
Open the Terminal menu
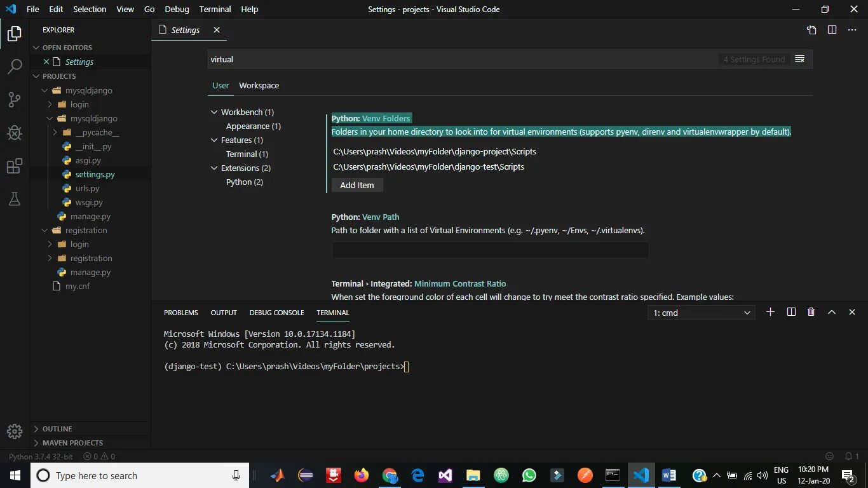[x=215, y=9]
